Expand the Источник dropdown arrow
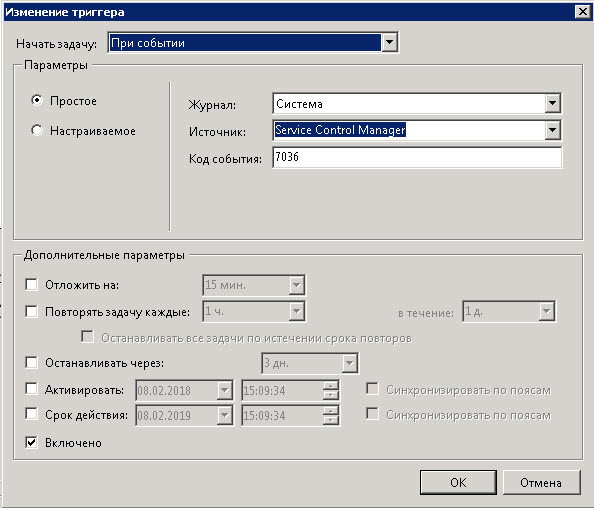This screenshot has height=508, width=594. (x=553, y=130)
